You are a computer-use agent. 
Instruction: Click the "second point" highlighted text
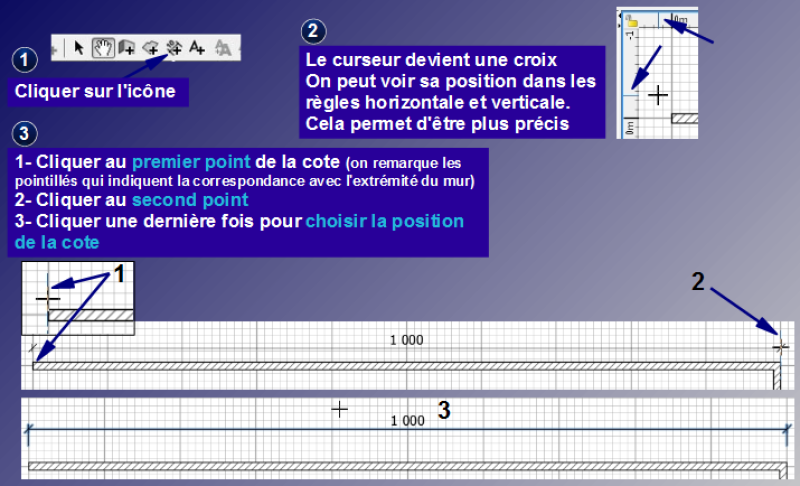tap(189, 200)
